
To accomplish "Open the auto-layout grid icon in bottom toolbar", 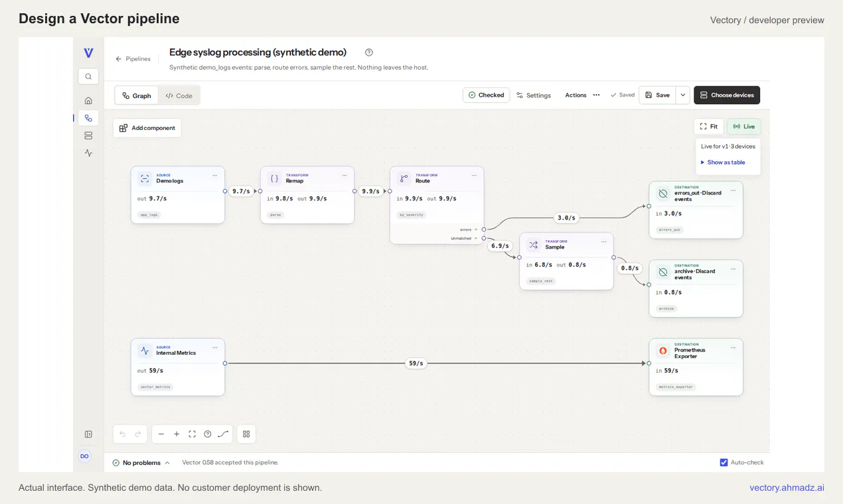I will point(246,434).
